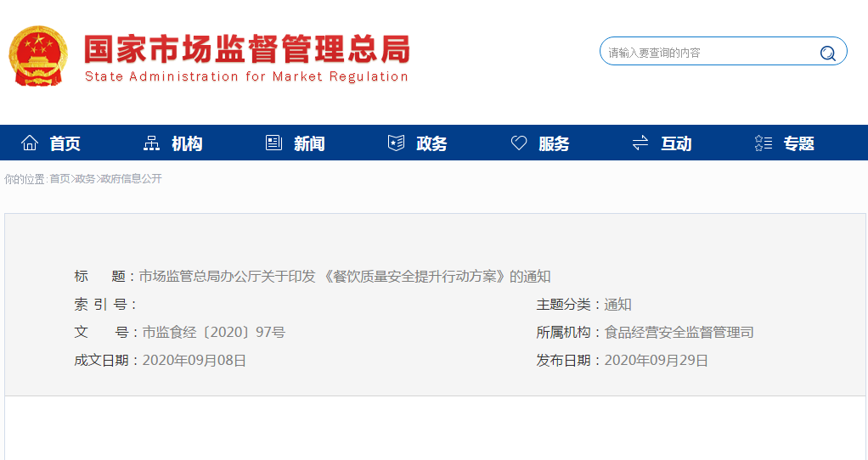Open the 专题 navigation menu
Screen dimensions: 868x460
[x=799, y=143]
